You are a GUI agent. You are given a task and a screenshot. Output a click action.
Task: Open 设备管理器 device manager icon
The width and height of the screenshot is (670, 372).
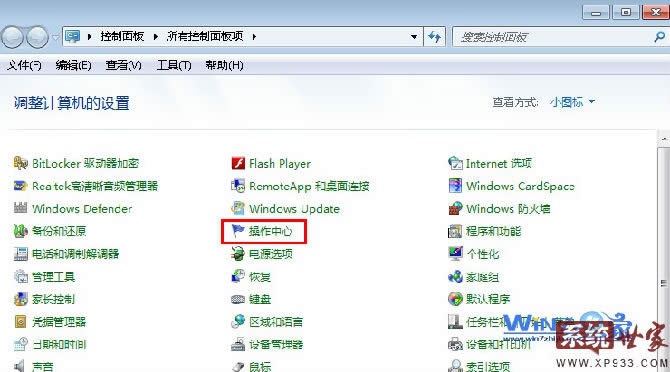click(238, 344)
